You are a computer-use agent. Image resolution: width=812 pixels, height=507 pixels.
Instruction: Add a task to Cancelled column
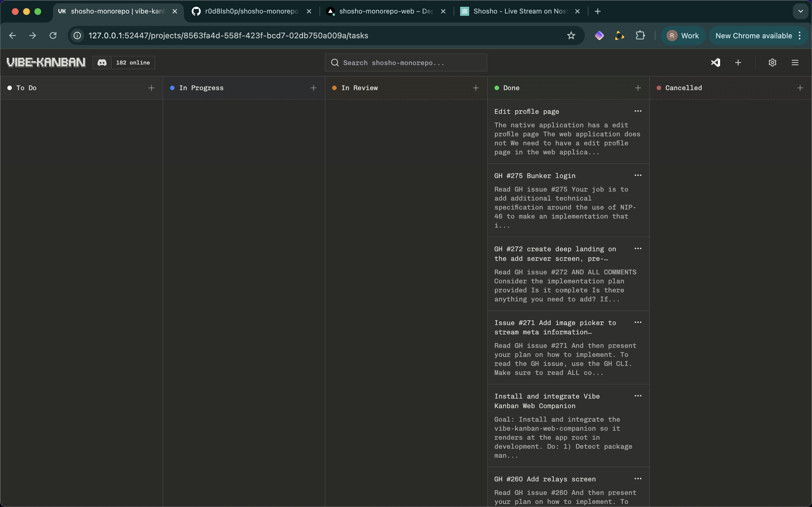pyautogui.click(x=800, y=88)
